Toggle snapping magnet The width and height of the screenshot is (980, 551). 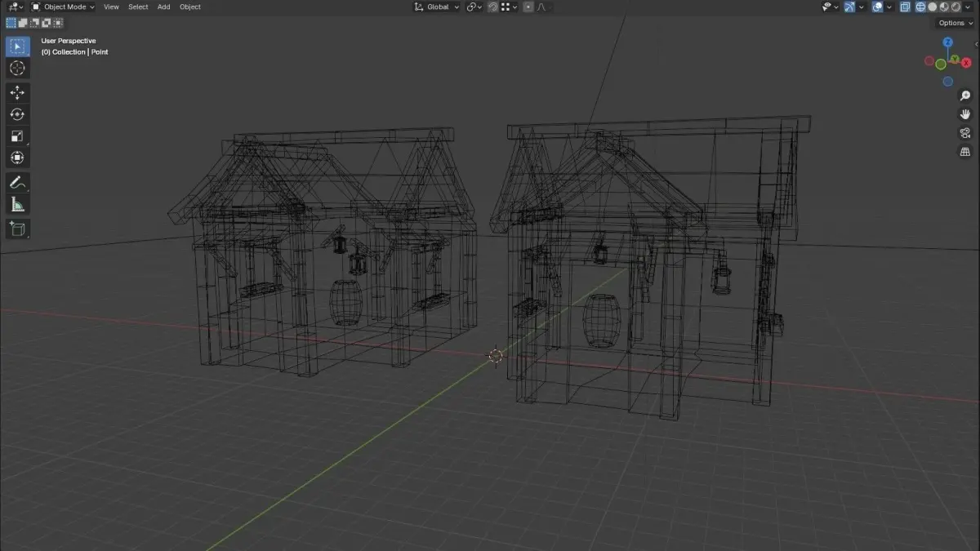492,7
